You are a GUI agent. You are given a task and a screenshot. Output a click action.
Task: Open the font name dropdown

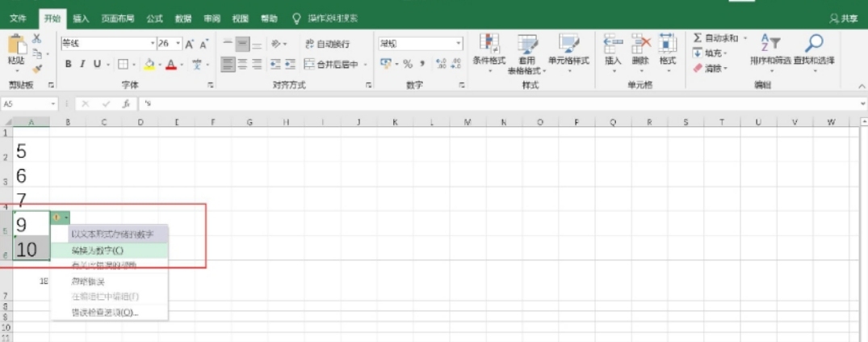[x=152, y=44]
